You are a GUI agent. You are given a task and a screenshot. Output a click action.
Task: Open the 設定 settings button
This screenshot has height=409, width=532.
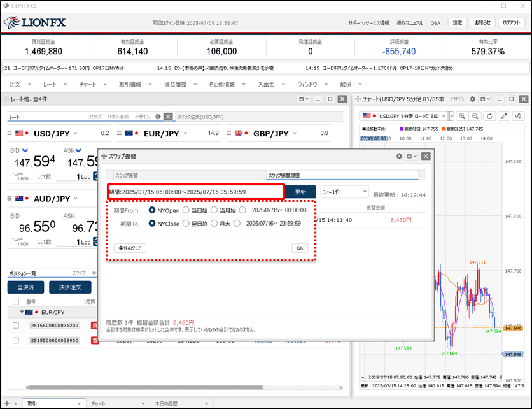point(458,23)
